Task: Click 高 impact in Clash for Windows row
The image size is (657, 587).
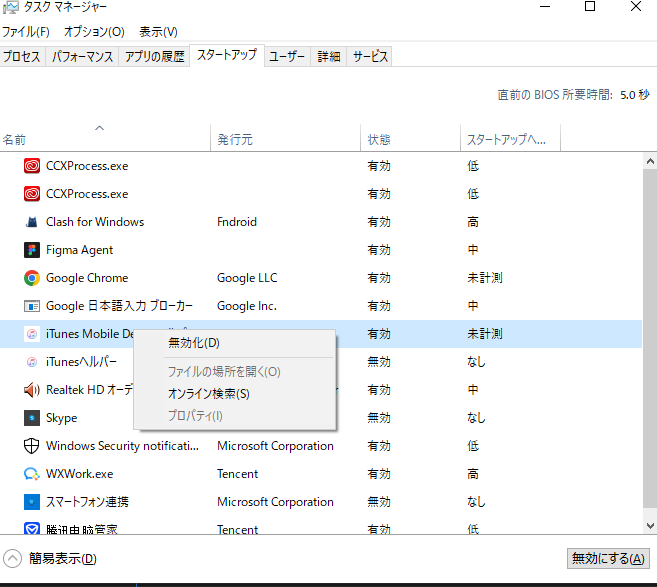Action: tap(473, 222)
